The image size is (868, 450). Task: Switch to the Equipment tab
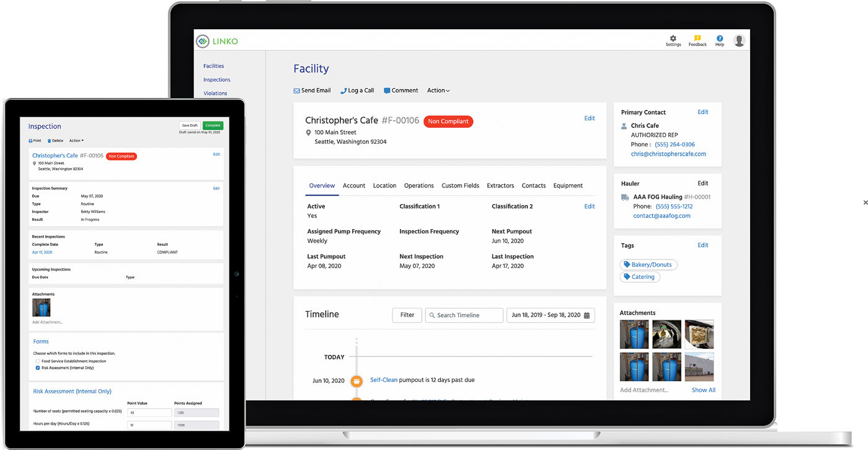[568, 186]
